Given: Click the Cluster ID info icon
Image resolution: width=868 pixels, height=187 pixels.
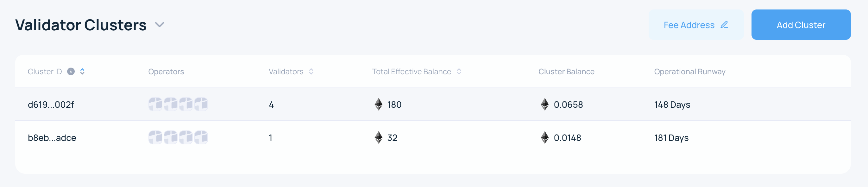Looking at the screenshot, I should 71,71.
